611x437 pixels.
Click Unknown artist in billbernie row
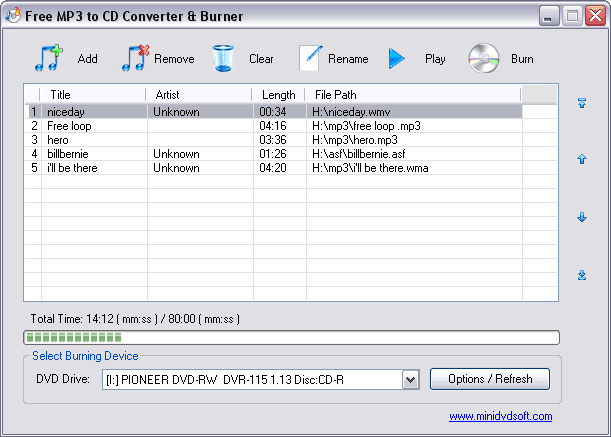click(176, 154)
